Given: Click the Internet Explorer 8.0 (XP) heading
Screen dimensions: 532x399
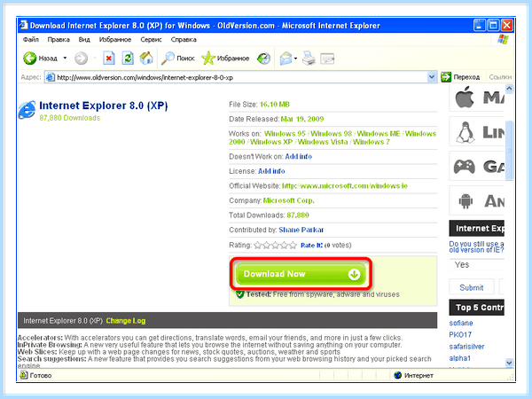Looking at the screenshot, I should [x=104, y=106].
